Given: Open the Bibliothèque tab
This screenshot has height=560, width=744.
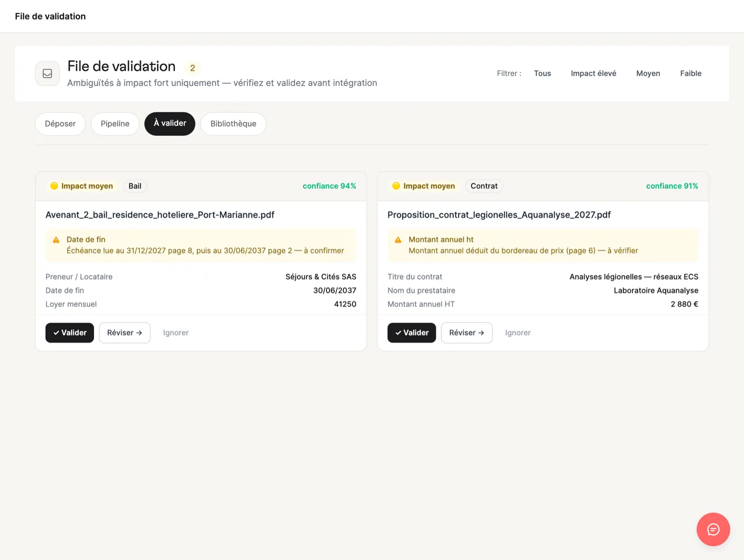Looking at the screenshot, I should coord(233,124).
